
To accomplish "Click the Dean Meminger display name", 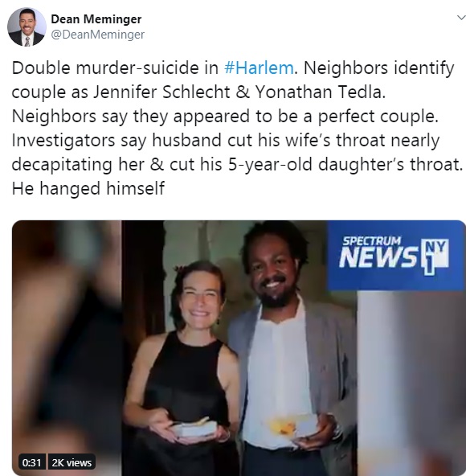I will (x=96, y=19).
